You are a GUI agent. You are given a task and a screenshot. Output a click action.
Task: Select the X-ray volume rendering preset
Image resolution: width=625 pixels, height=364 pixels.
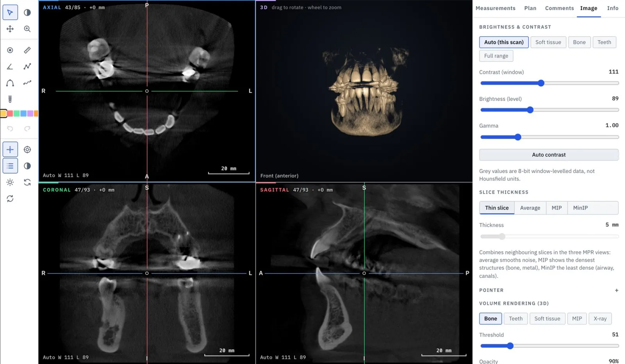(x=600, y=319)
